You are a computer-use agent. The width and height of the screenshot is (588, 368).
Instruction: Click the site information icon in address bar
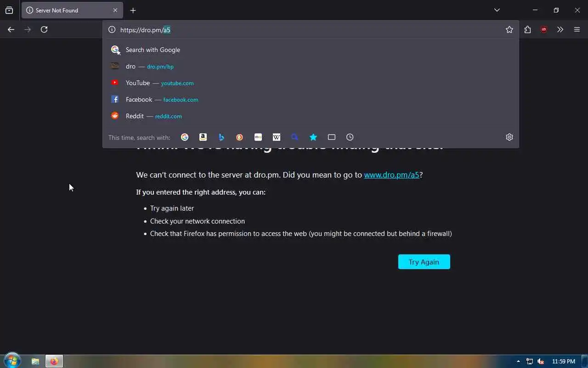(112, 29)
